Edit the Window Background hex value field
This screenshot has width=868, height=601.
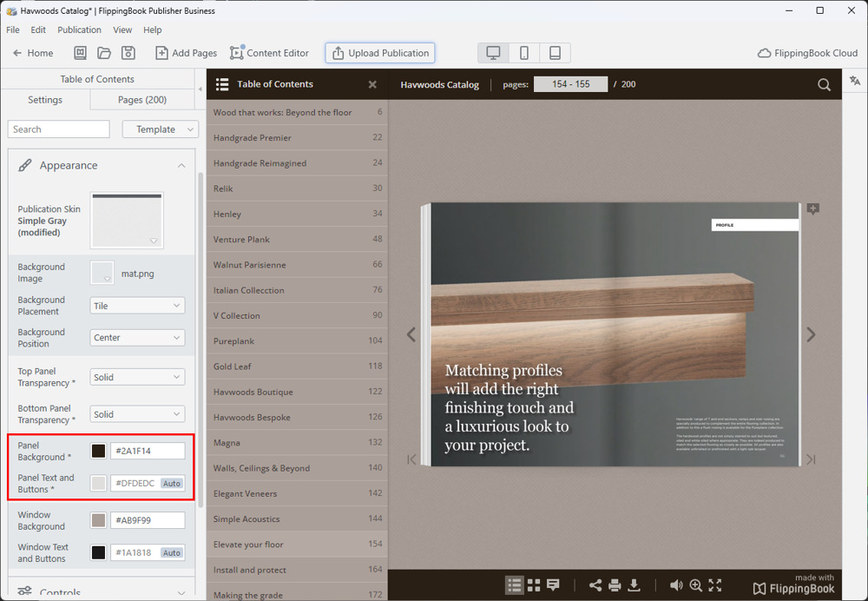[148, 520]
